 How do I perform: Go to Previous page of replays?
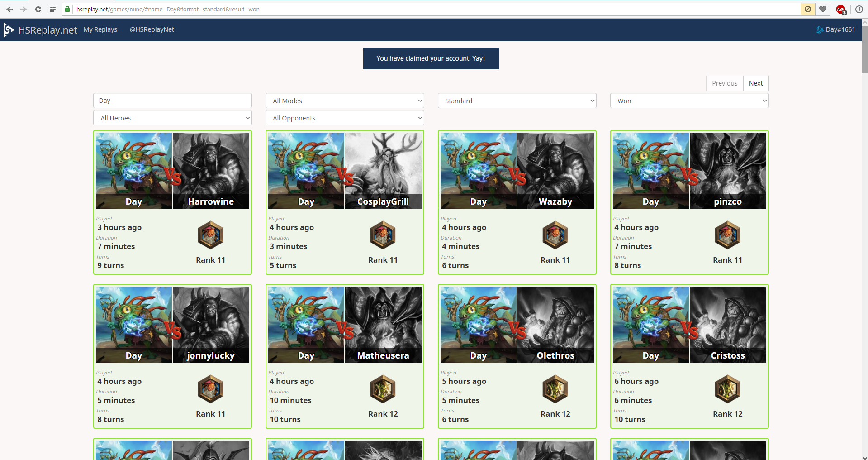coord(725,83)
